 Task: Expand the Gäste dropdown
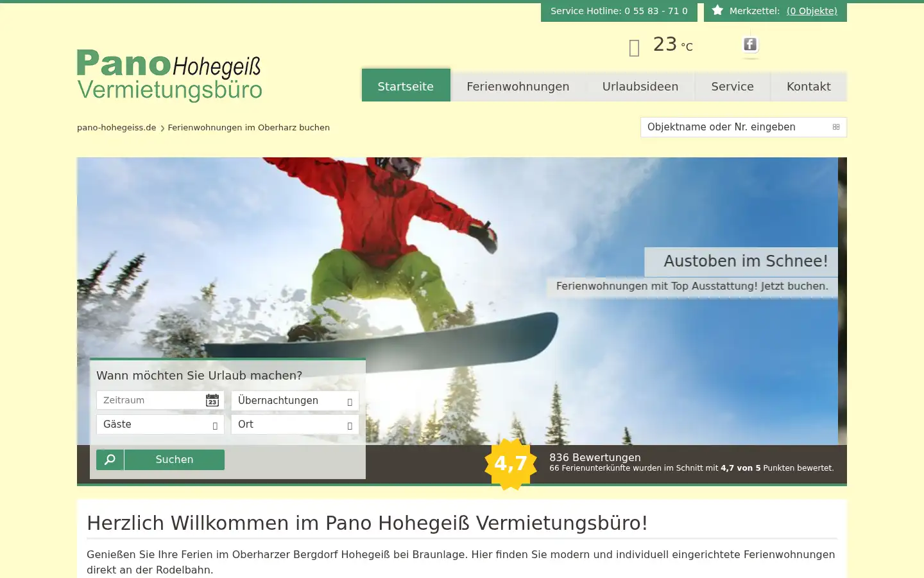pyautogui.click(x=160, y=425)
